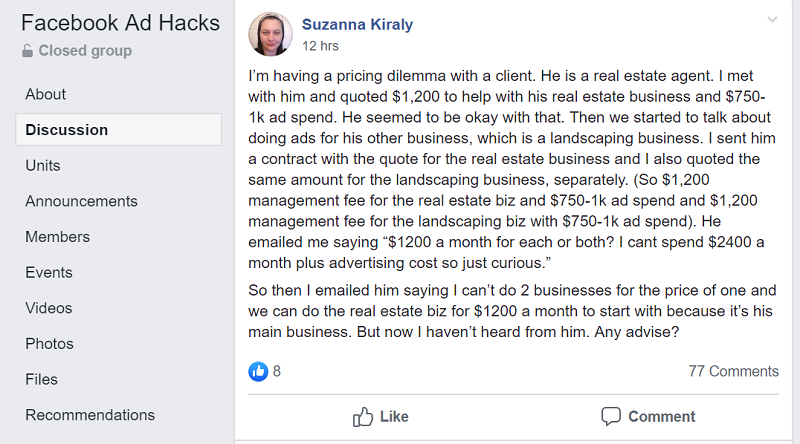Click the closed group lock icon
The height and width of the screenshot is (444, 800).
pyautogui.click(x=27, y=51)
